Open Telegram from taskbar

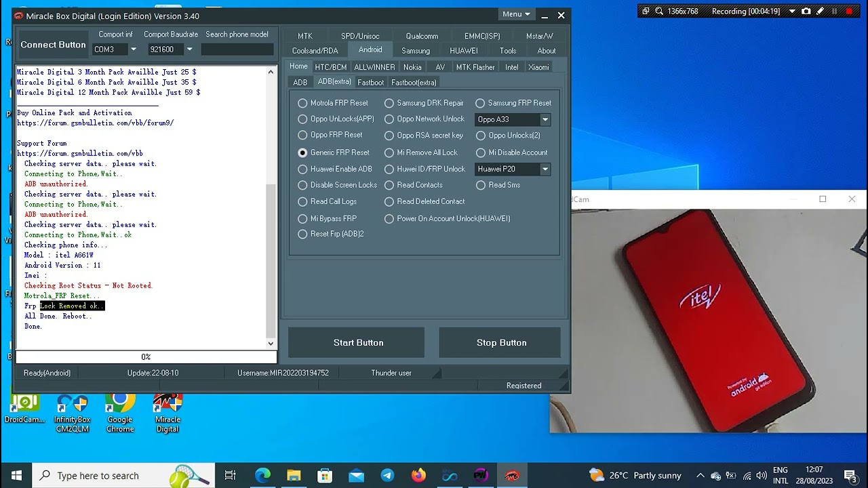[x=387, y=475]
